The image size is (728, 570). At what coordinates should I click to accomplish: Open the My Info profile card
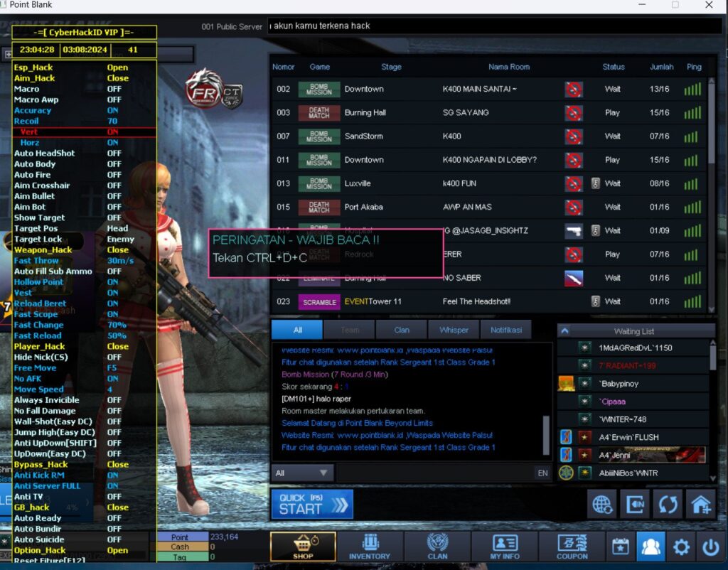(x=505, y=547)
